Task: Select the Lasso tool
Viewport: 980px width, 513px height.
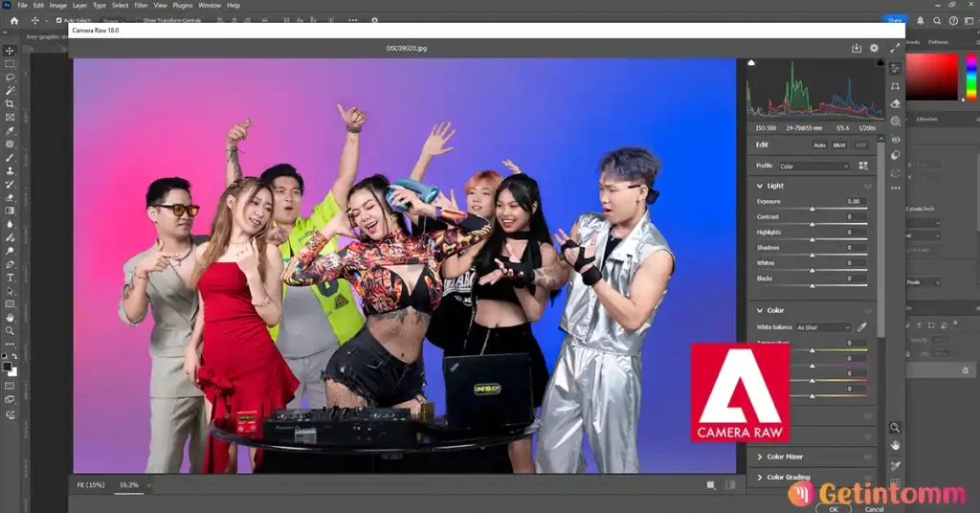Action: [10, 77]
